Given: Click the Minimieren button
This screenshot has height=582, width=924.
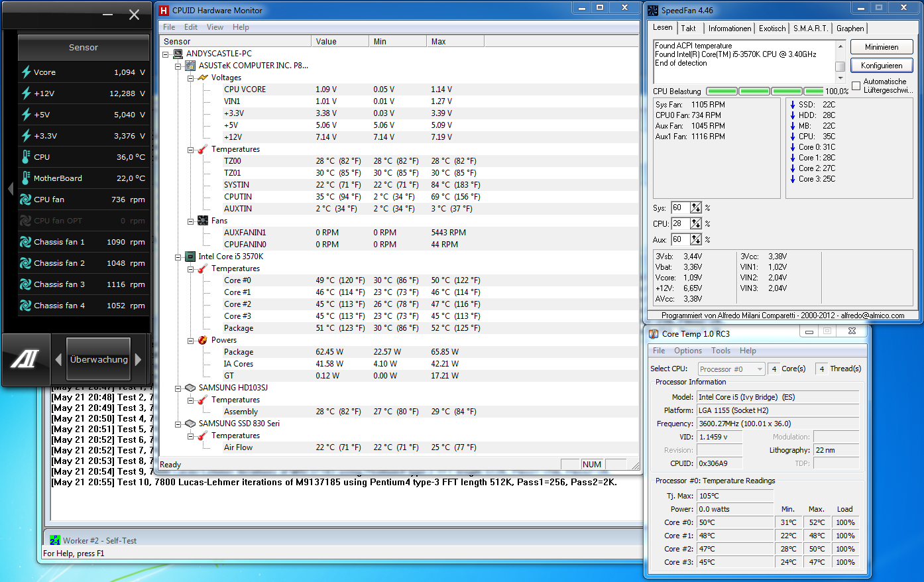Looking at the screenshot, I should tap(882, 47).
